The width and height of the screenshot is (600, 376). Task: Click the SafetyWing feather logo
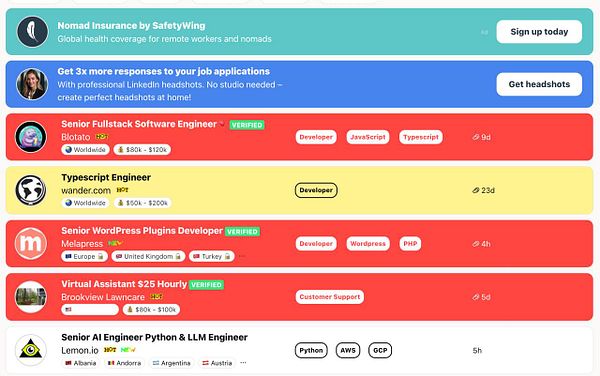[x=33, y=31]
